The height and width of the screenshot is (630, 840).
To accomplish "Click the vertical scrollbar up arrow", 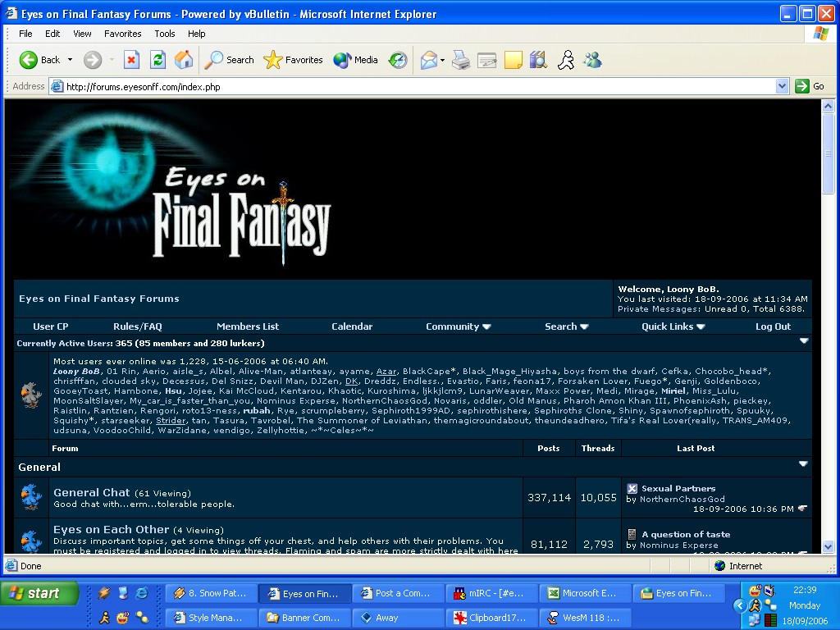I will point(829,106).
